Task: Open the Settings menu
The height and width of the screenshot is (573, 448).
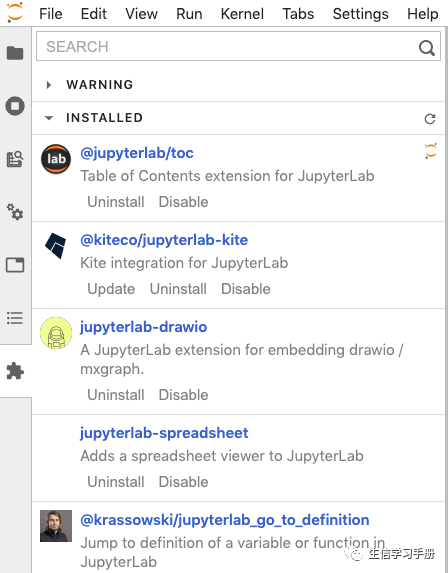Action: [361, 14]
